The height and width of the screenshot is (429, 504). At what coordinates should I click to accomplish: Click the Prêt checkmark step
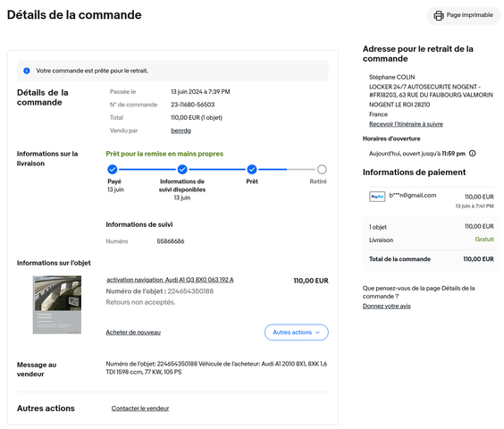pos(252,169)
